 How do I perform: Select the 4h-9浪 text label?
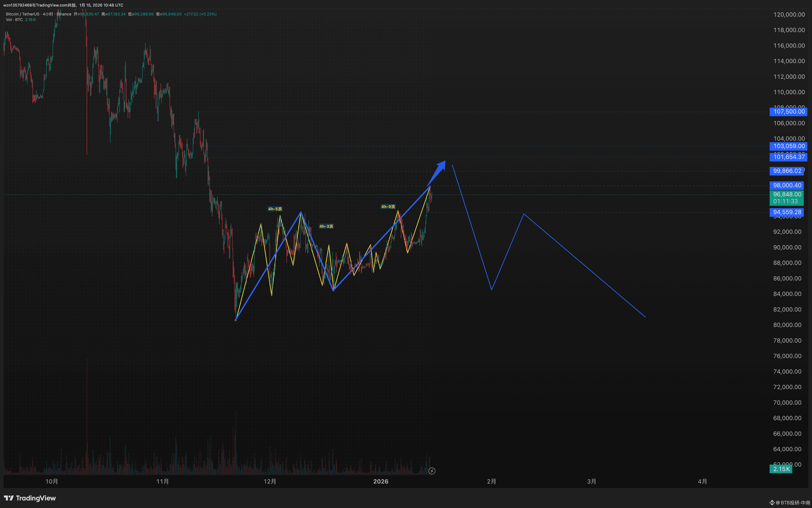[388, 207]
